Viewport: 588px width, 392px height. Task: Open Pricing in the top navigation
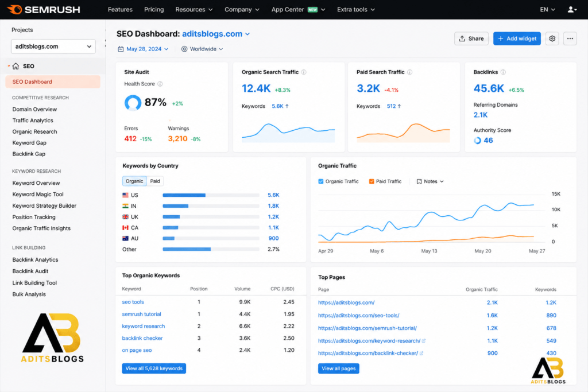(154, 9)
